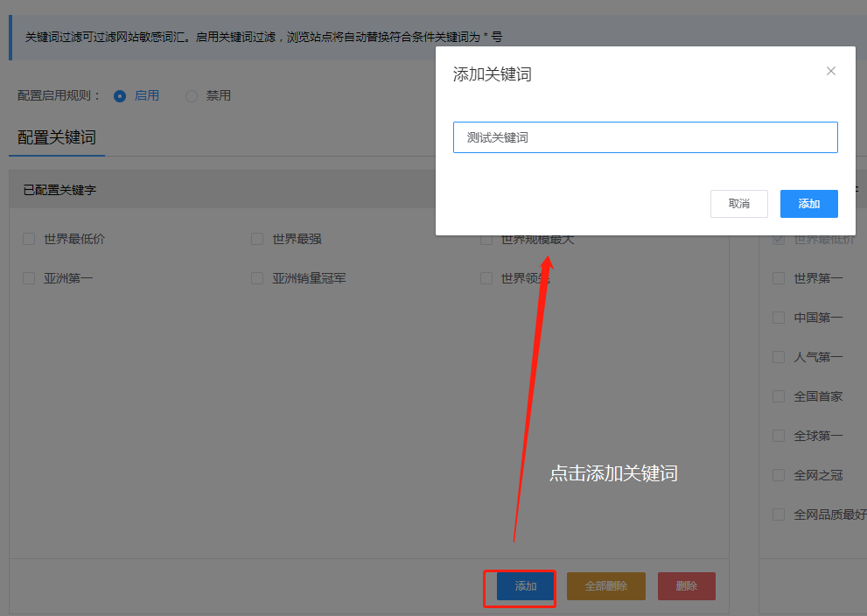The image size is (867, 616).
Task: Check the 世界最强 keyword checkbox
Action: [257, 239]
